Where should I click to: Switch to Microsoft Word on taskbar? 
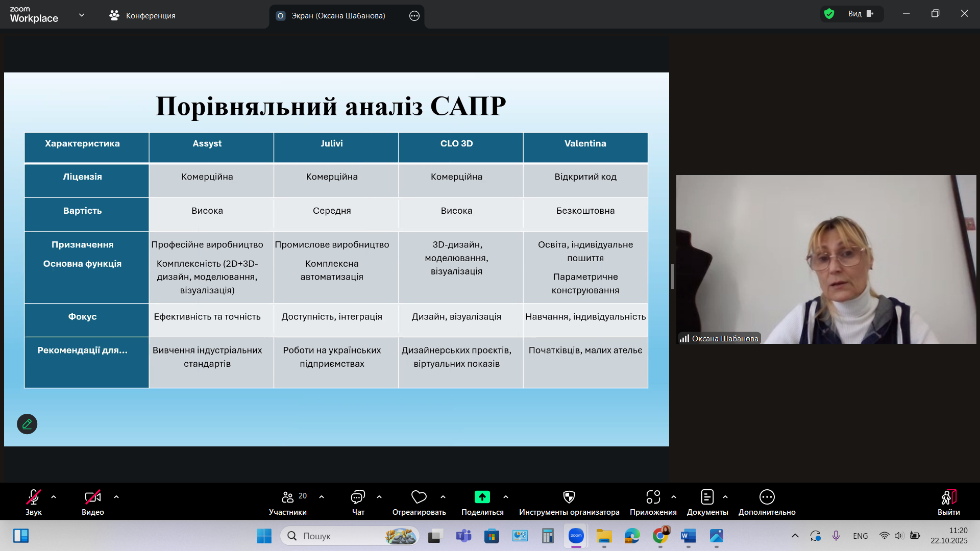689,536
